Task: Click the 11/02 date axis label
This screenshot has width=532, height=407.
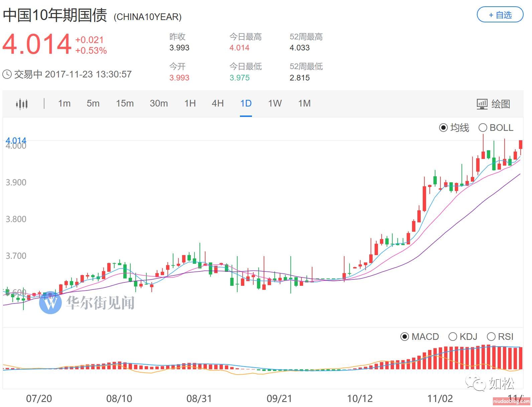Action: tap(440, 398)
